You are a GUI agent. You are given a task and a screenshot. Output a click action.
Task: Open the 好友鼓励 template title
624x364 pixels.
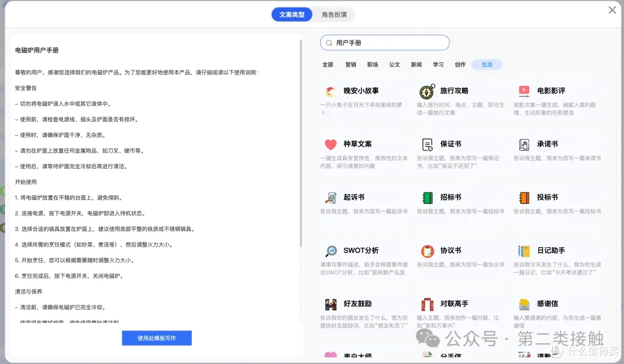[358, 304]
